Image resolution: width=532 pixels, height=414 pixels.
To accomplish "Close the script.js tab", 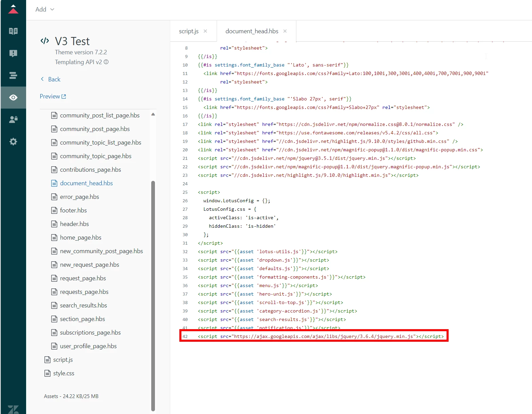I will coord(205,31).
